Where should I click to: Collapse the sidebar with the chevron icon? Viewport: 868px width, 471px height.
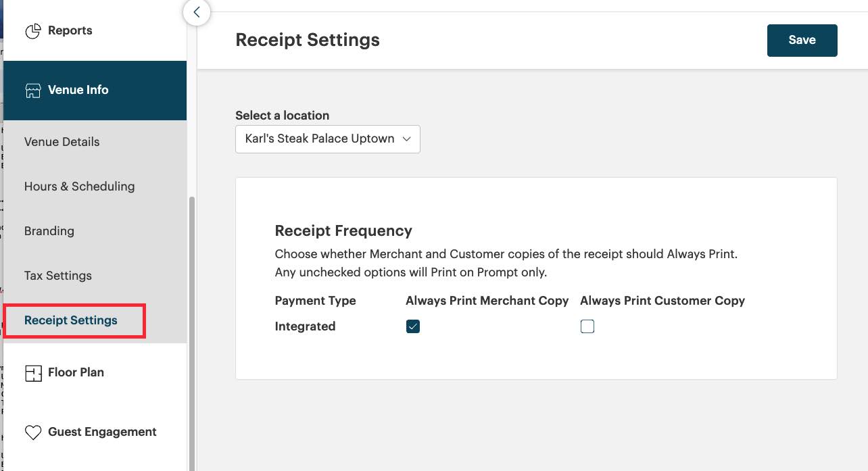(196, 12)
